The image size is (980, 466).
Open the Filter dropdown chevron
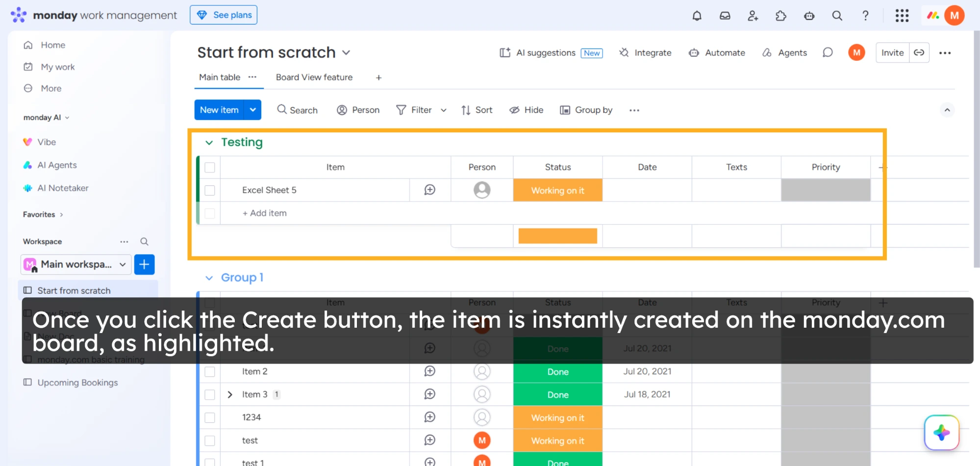(444, 110)
